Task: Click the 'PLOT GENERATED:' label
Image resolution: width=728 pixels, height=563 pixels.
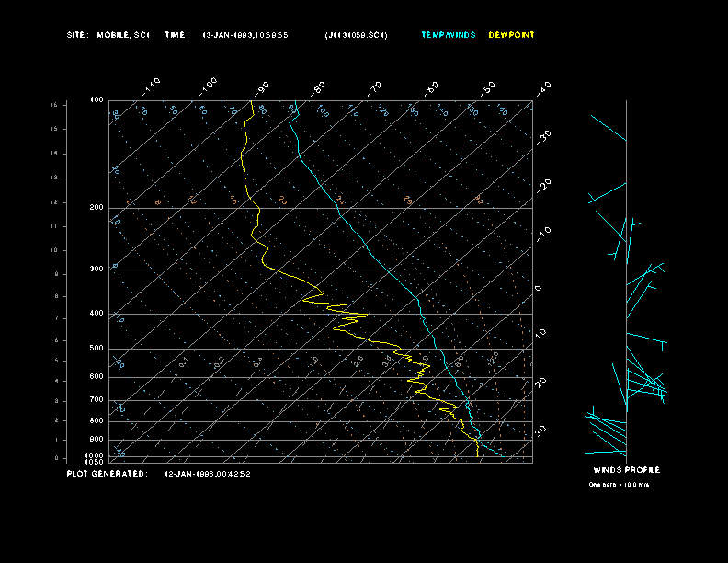Action: click(108, 474)
